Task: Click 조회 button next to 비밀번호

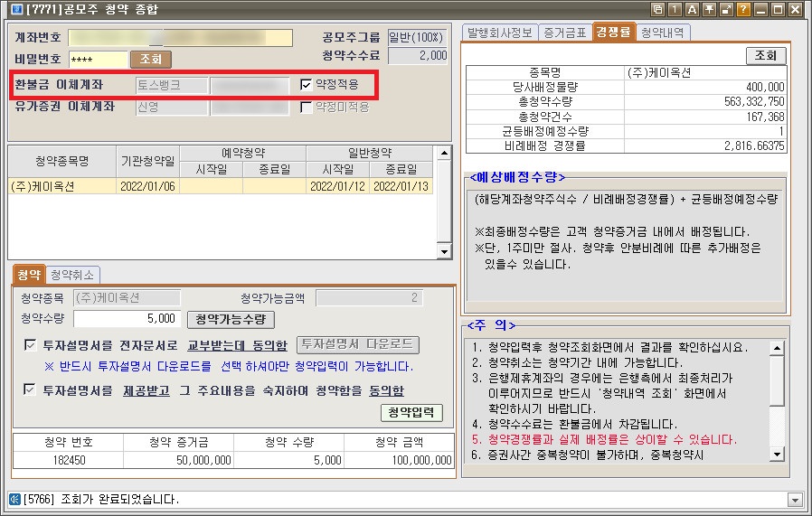Action: pyautogui.click(x=150, y=59)
